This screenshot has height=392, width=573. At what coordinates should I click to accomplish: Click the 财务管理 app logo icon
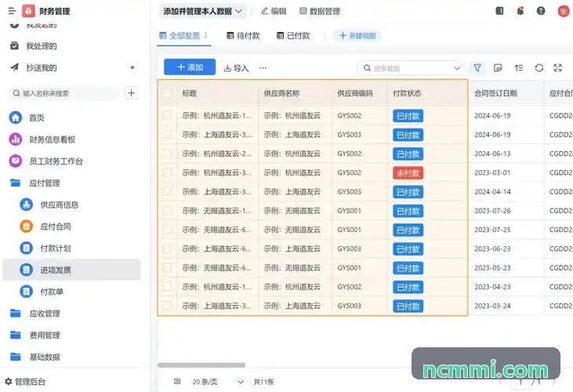click(28, 11)
